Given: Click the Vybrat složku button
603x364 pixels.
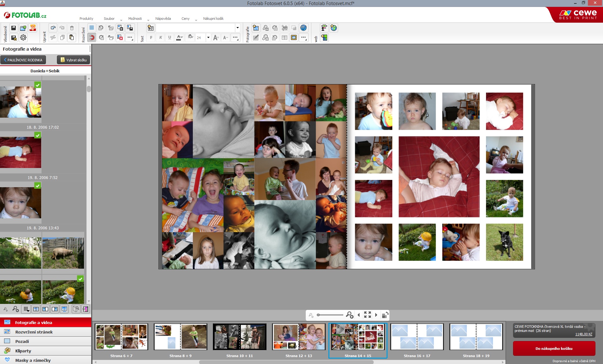Looking at the screenshot, I should pos(74,60).
